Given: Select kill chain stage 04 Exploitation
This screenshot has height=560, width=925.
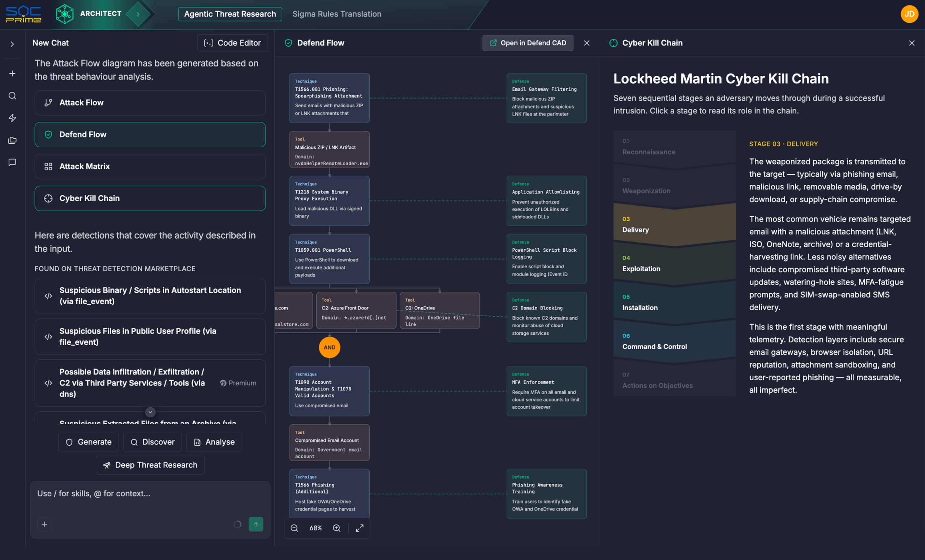Looking at the screenshot, I should pos(675,264).
